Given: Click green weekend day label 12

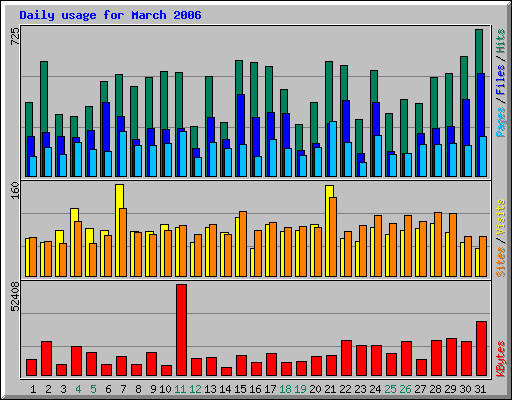Looking at the screenshot, I should 195,389.
